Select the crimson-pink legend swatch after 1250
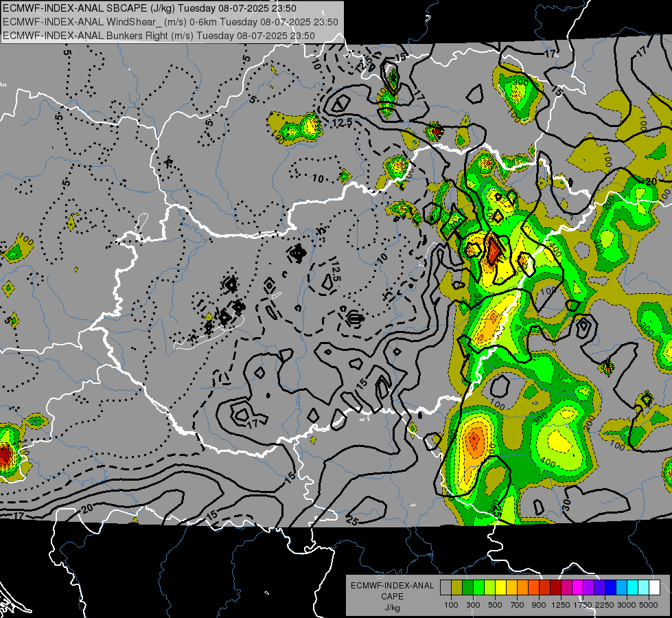 click(566, 587)
